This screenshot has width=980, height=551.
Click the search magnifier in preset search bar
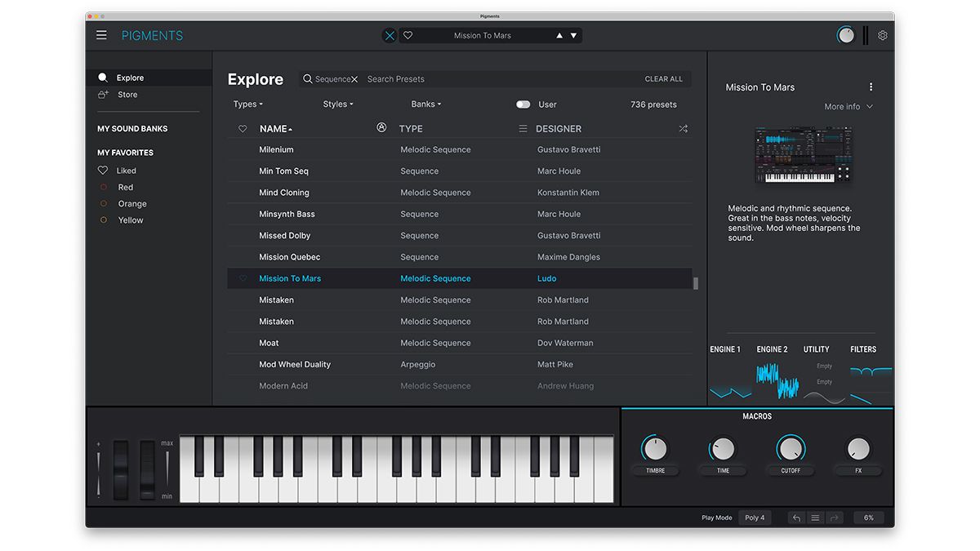tap(308, 79)
